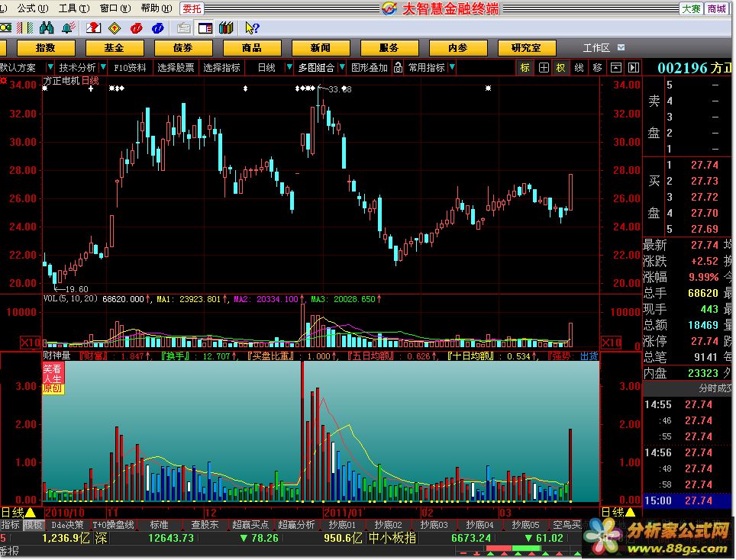
Task: Click the 债券 bonds button
Action: click(183, 47)
